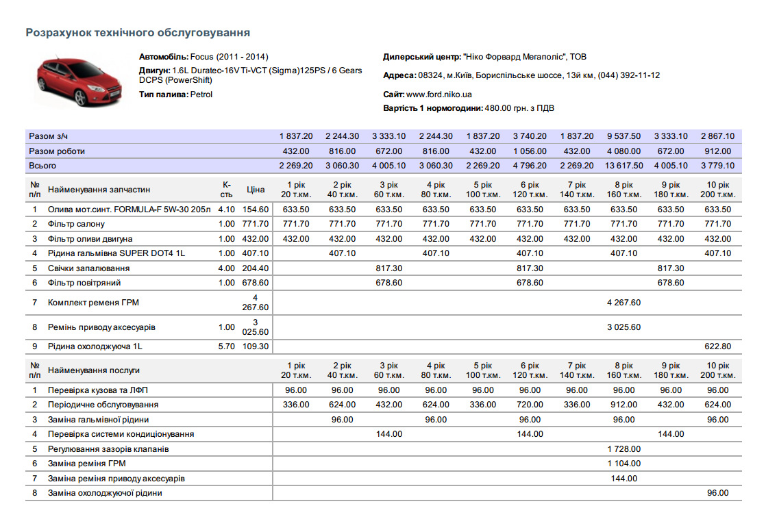Click the 'Розрахунок технічного обслуговування' title

[x=137, y=33]
